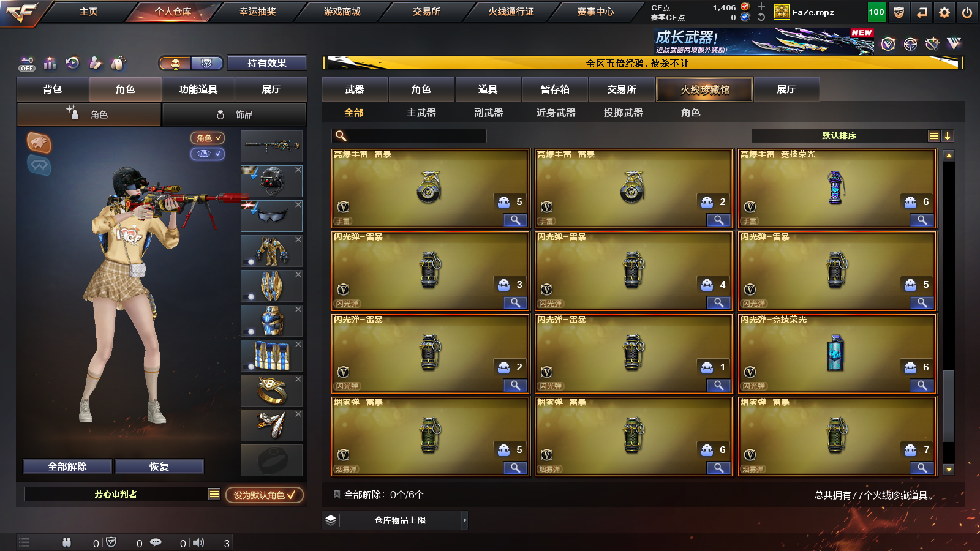The image size is (980, 551).
Task: Open the 游戏商城 top menu
Action: coord(342,12)
